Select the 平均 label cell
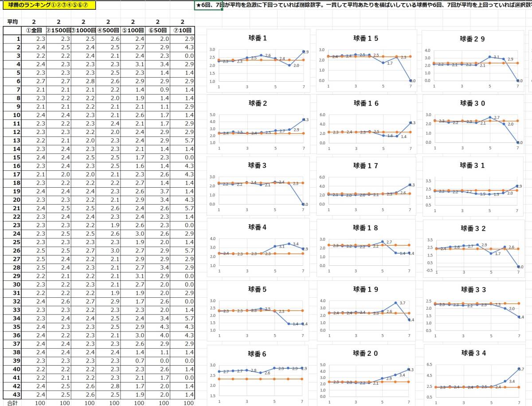The image size is (532, 406). (x=12, y=22)
